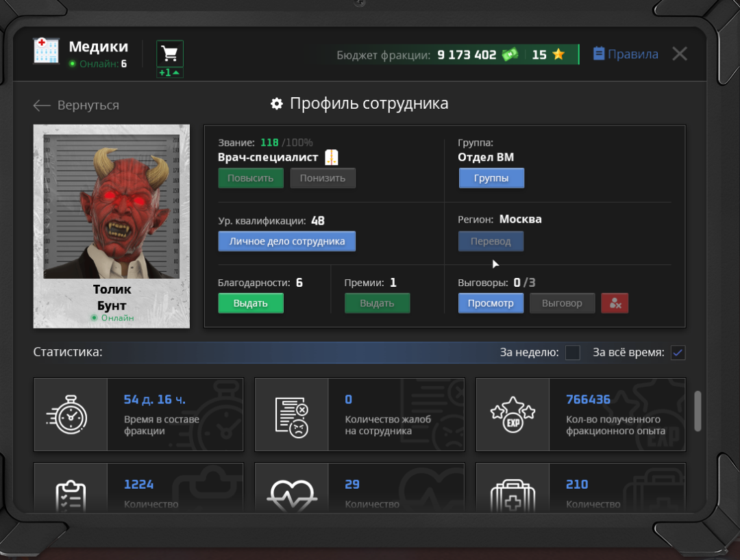Click the EXP stars experience icon

513,414
